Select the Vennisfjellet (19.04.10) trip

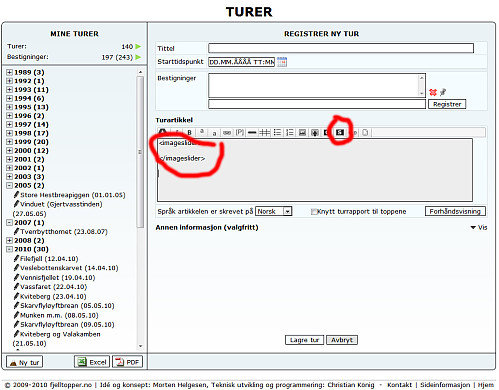(58, 277)
